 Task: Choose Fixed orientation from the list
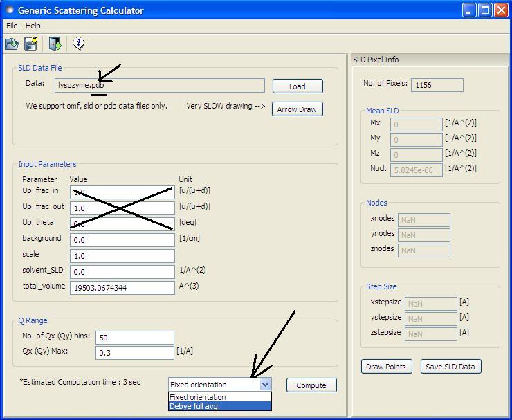219,397
